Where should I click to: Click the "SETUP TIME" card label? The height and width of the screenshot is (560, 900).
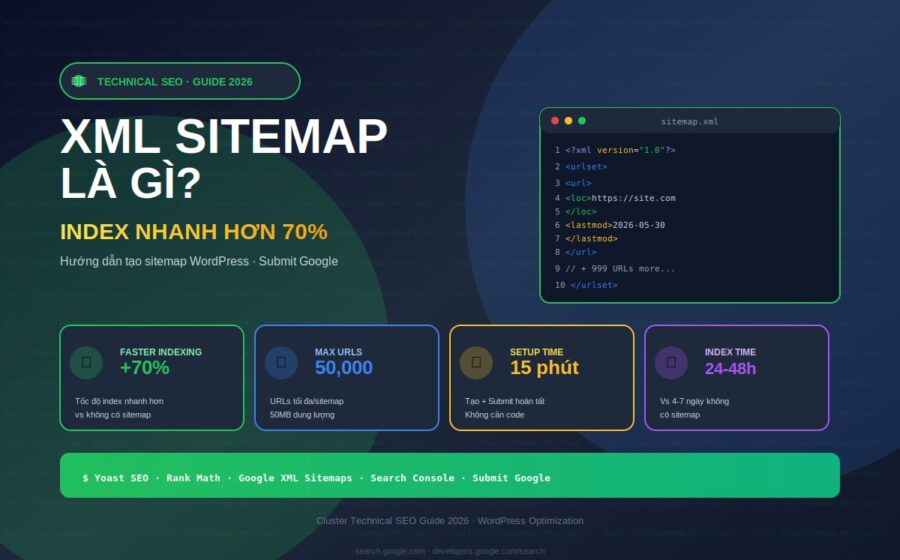click(x=536, y=352)
